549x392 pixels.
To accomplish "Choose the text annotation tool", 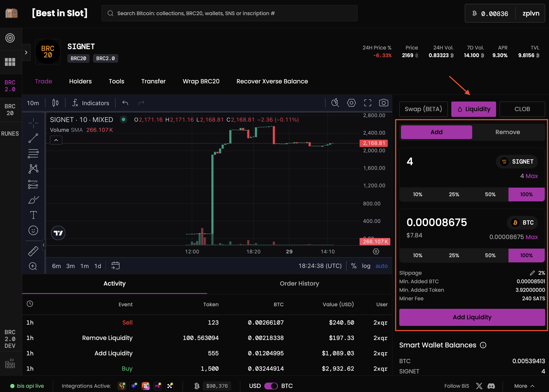I will pos(33,215).
